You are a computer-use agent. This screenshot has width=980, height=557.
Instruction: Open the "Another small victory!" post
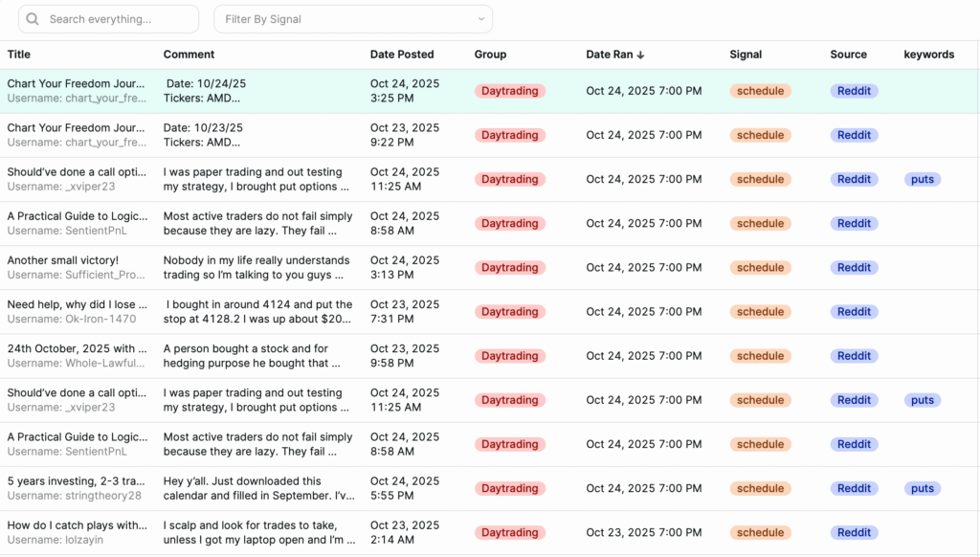pyautogui.click(x=63, y=260)
